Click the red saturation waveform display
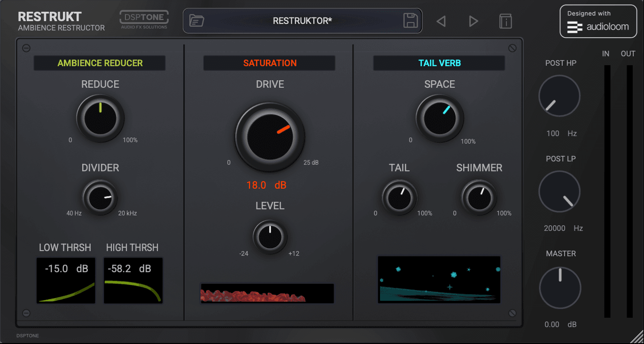 click(267, 293)
